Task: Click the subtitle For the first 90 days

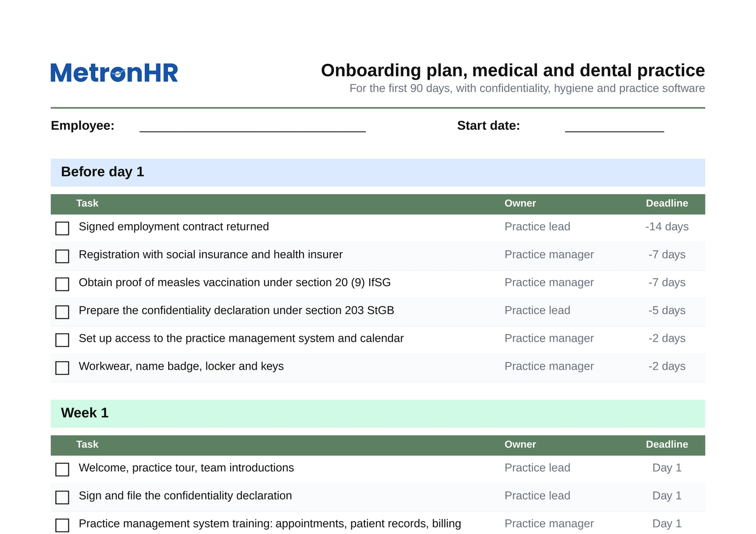Action: [527, 88]
